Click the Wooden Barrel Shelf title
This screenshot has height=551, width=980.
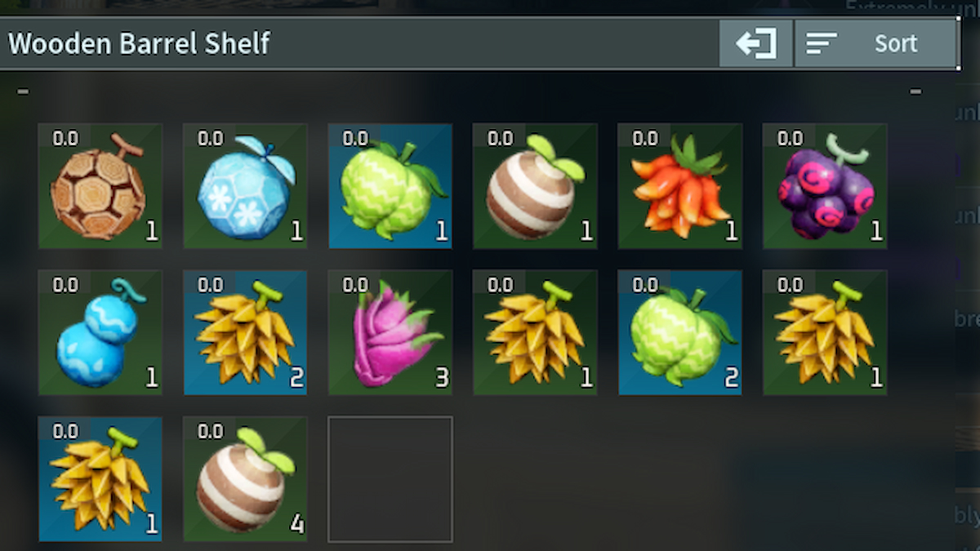pyautogui.click(x=139, y=43)
